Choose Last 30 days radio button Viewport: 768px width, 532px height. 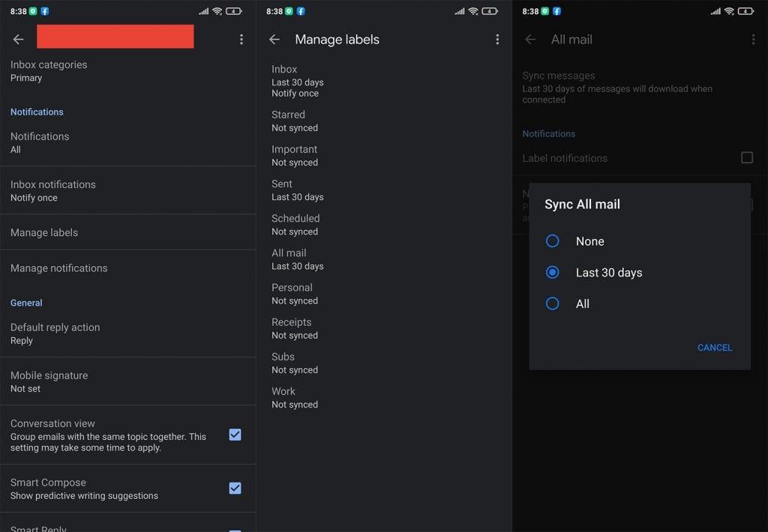pyautogui.click(x=553, y=273)
